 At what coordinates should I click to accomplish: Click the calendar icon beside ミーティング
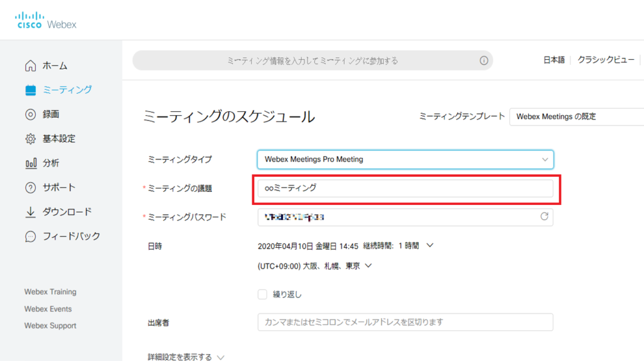coord(30,90)
